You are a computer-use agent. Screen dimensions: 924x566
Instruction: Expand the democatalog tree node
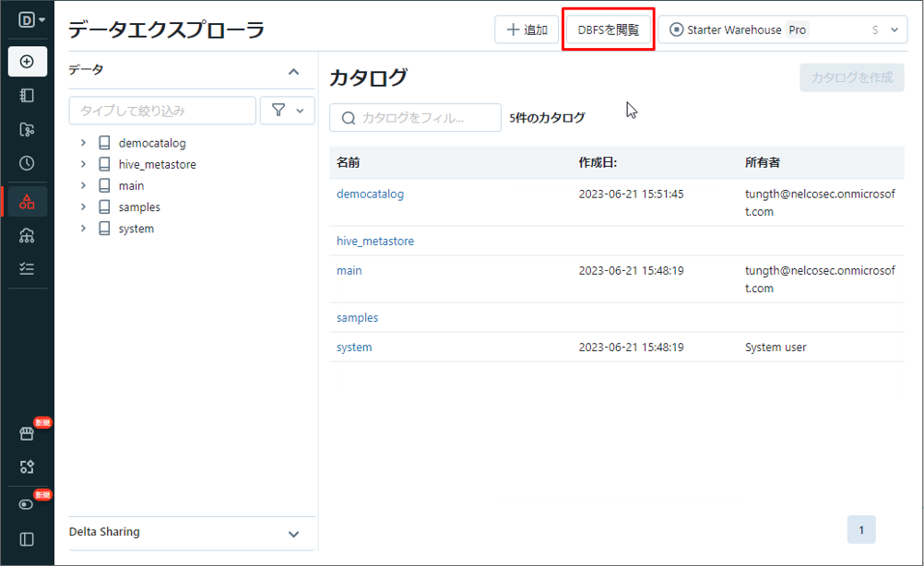[x=83, y=143]
